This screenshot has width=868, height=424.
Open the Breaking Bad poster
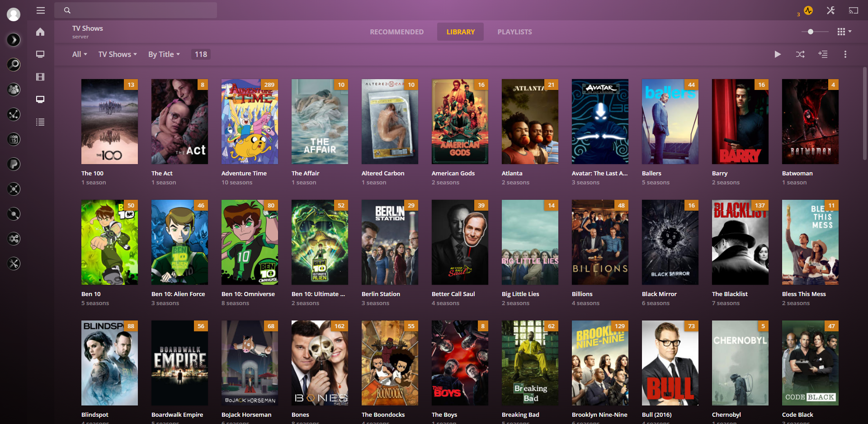coord(530,363)
